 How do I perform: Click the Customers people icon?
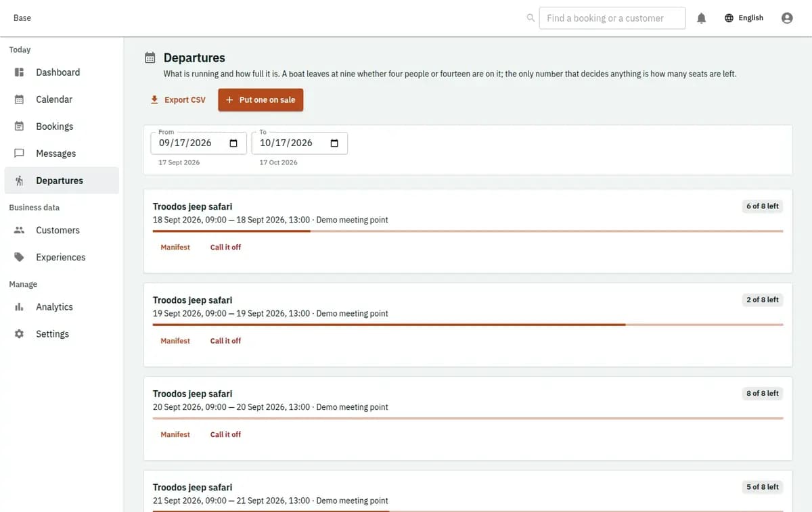tap(19, 230)
